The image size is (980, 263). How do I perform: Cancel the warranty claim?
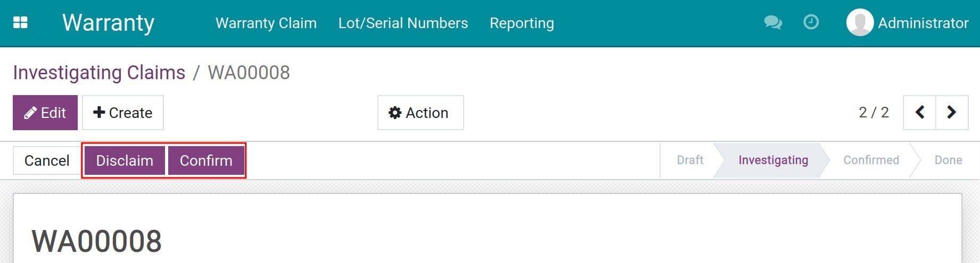pos(47,160)
